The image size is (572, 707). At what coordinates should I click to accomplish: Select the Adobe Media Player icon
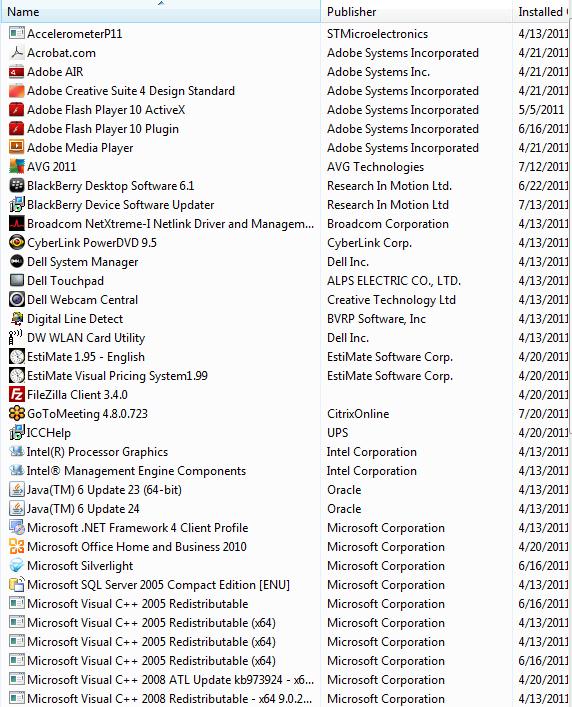[x=17, y=147]
